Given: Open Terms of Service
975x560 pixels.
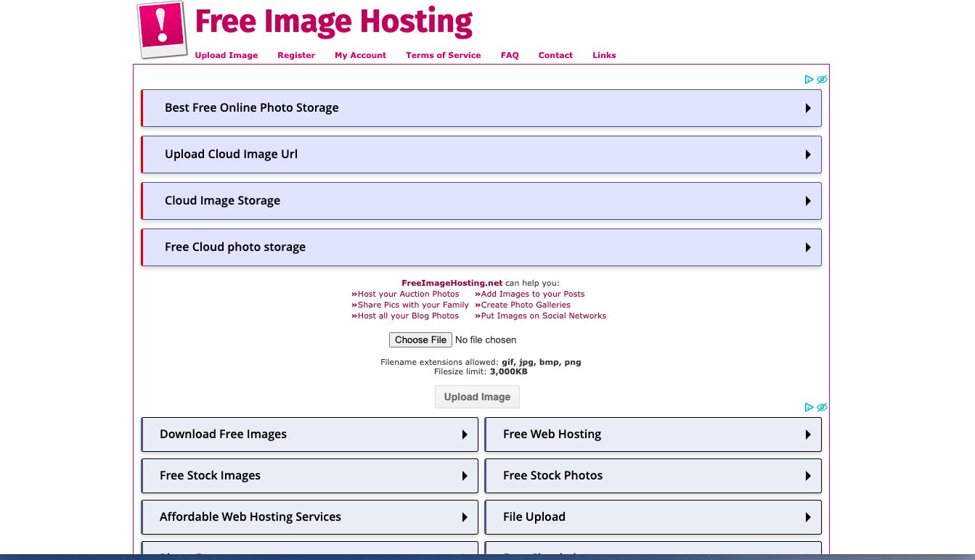Looking at the screenshot, I should click(444, 55).
